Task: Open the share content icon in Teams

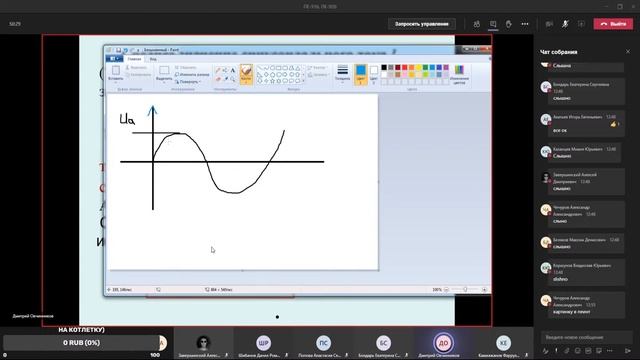Action: [x=581, y=24]
